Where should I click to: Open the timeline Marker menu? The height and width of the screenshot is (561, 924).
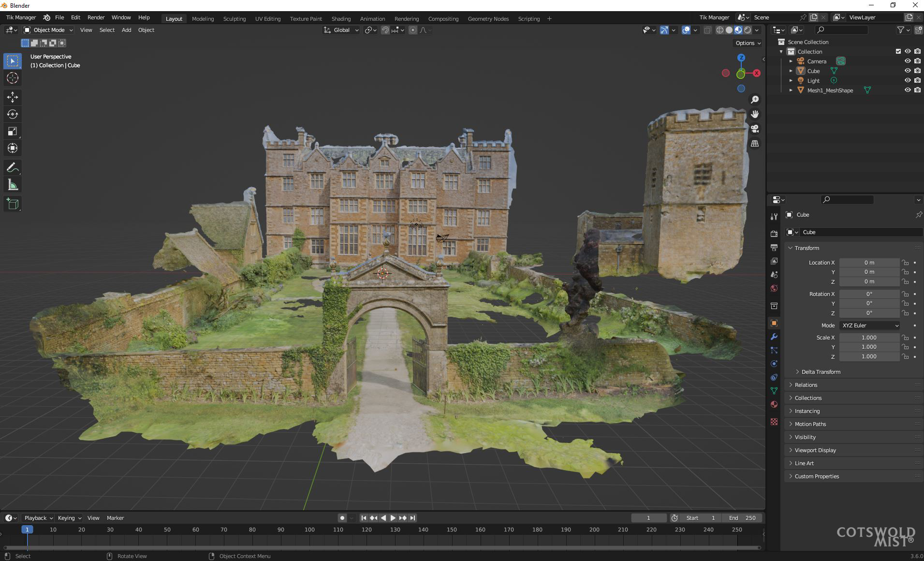115,518
